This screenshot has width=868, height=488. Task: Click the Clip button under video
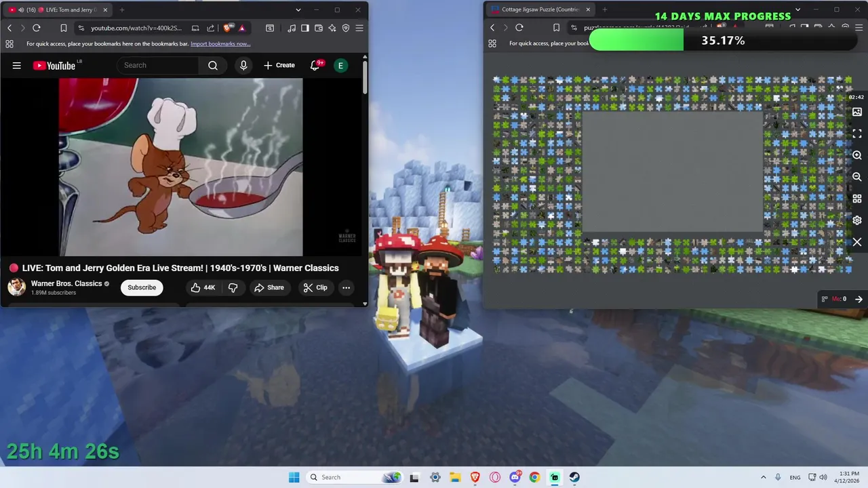point(315,287)
